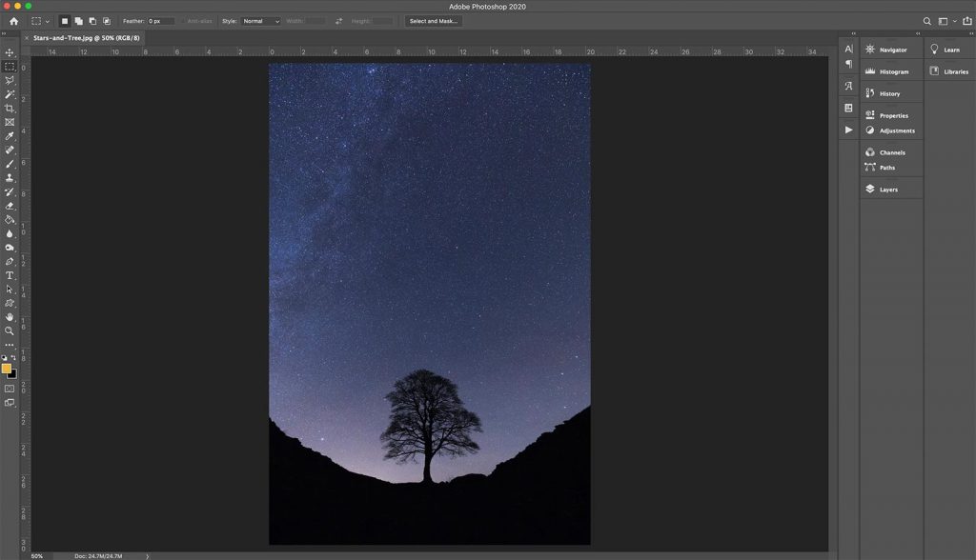The width and height of the screenshot is (976, 560).
Task: Open the Style dropdown
Action: 259,20
